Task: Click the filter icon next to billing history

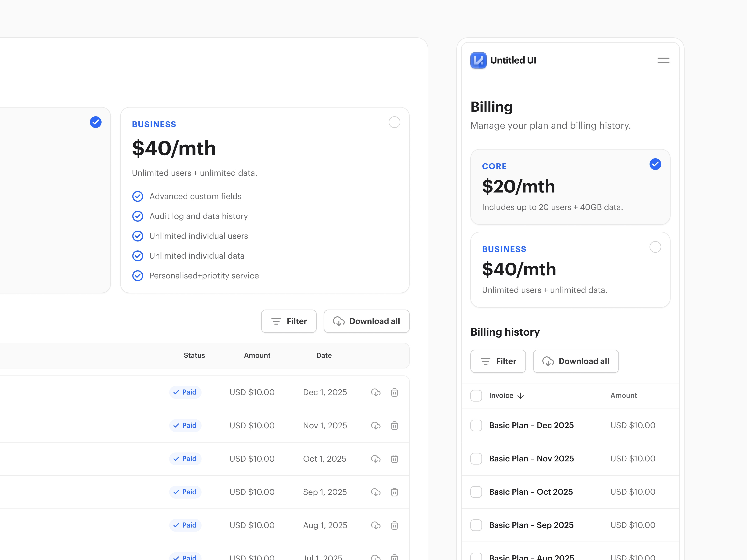Action: [485, 361]
